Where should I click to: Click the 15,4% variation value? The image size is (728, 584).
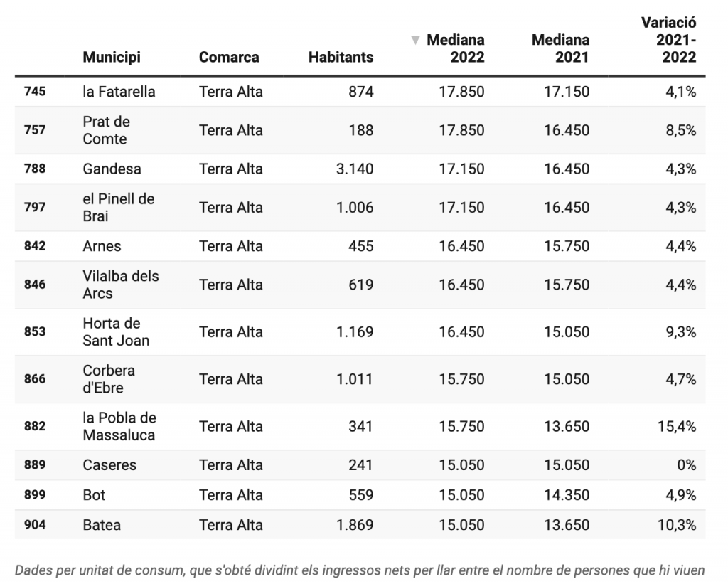pyautogui.click(x=677, y=426)
